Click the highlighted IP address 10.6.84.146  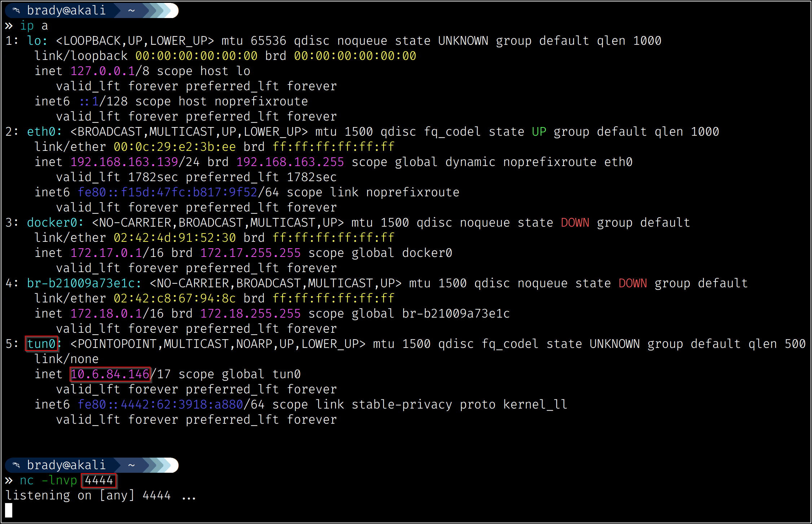click(x=110, y=374)
